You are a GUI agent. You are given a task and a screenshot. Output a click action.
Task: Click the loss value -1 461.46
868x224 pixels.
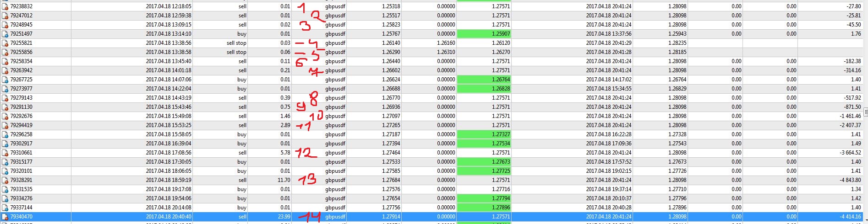click(851, 116)
